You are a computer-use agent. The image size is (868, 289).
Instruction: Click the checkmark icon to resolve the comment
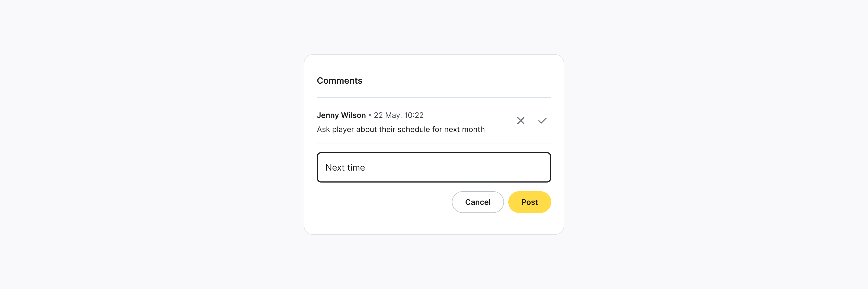542,120
